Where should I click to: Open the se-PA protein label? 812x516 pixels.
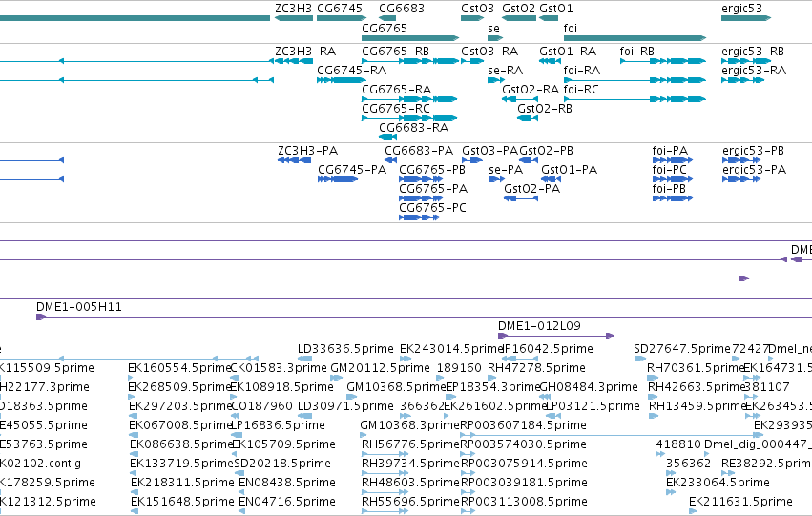506,170
